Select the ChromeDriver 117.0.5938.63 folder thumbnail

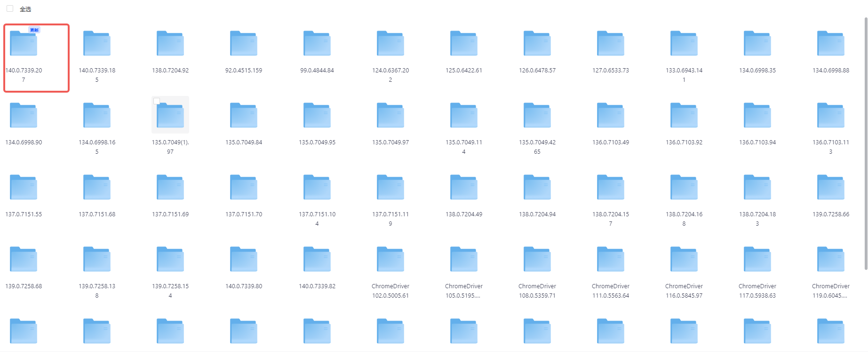tap(757, 260)
